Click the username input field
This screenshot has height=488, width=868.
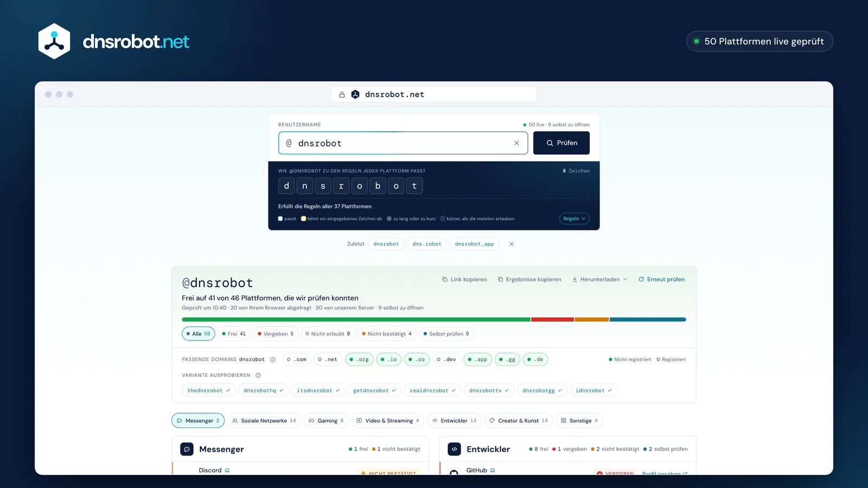pyautogui.click(x=403, y=143)
